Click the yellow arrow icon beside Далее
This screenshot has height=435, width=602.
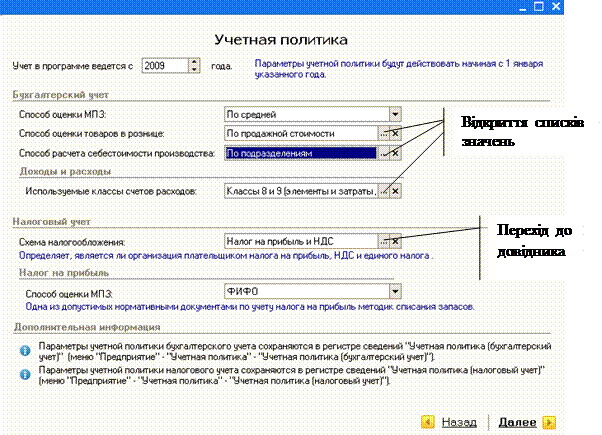549,422
